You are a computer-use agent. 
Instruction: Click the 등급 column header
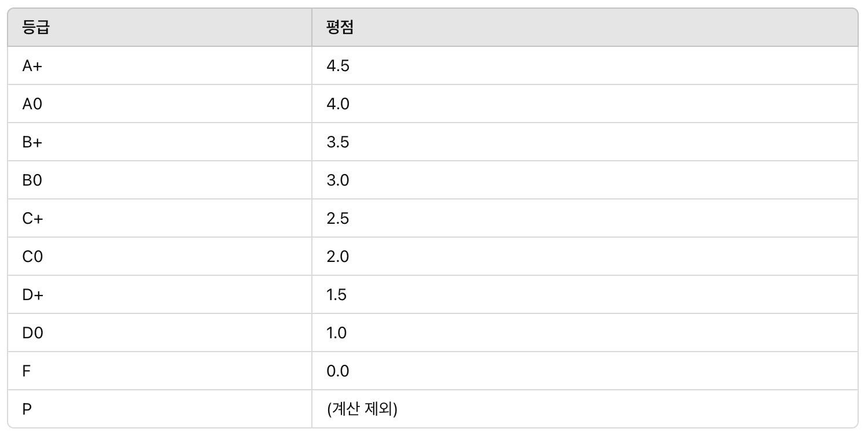(160, 27)
